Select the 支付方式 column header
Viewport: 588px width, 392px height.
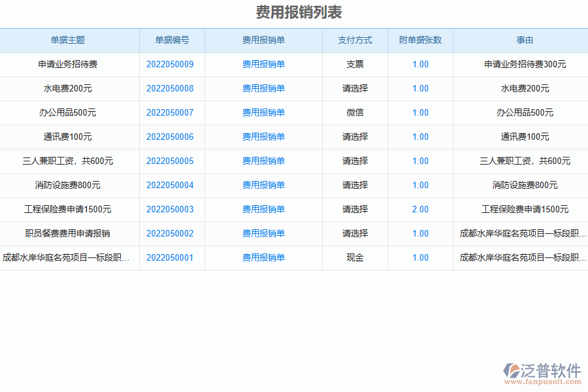click(x=355, y=40)
